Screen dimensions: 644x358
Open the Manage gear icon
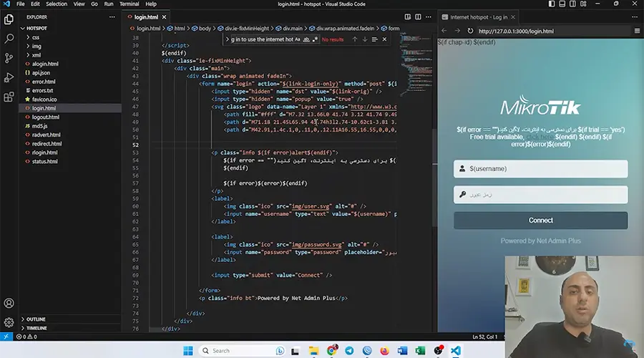tap(9, 323)
